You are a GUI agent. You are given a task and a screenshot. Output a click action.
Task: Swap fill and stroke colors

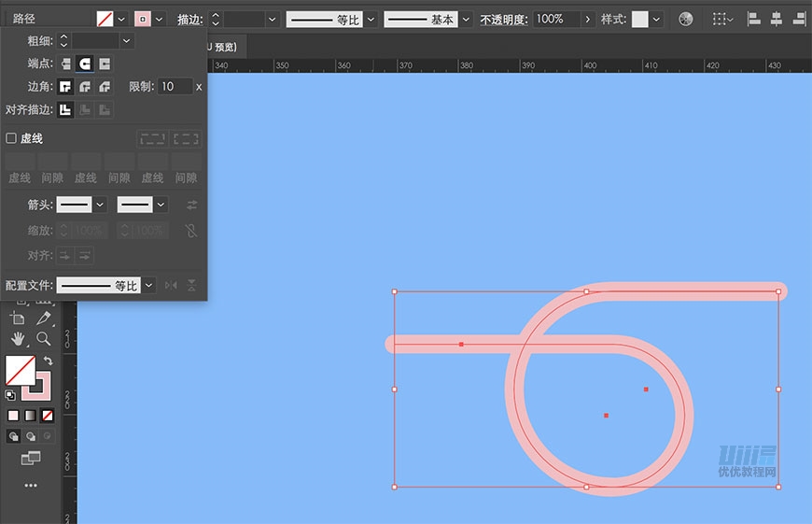pyautogui.click(x=49, y=361)
